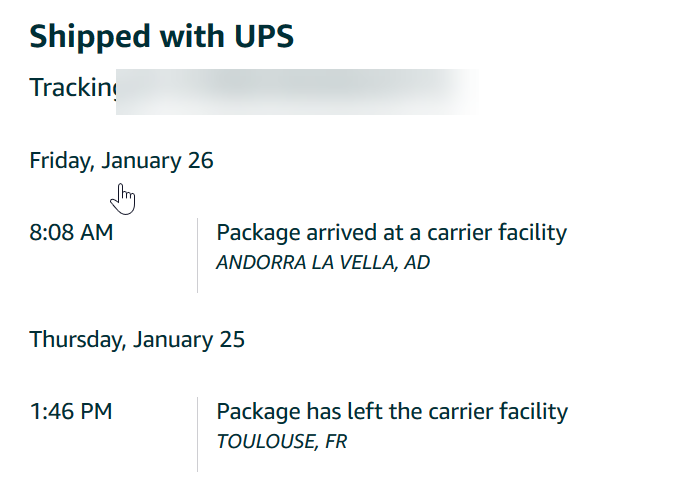Select the 'Friday, January 26' date header
Viewport: 673px width, 479px height.
tap(121, 160)
